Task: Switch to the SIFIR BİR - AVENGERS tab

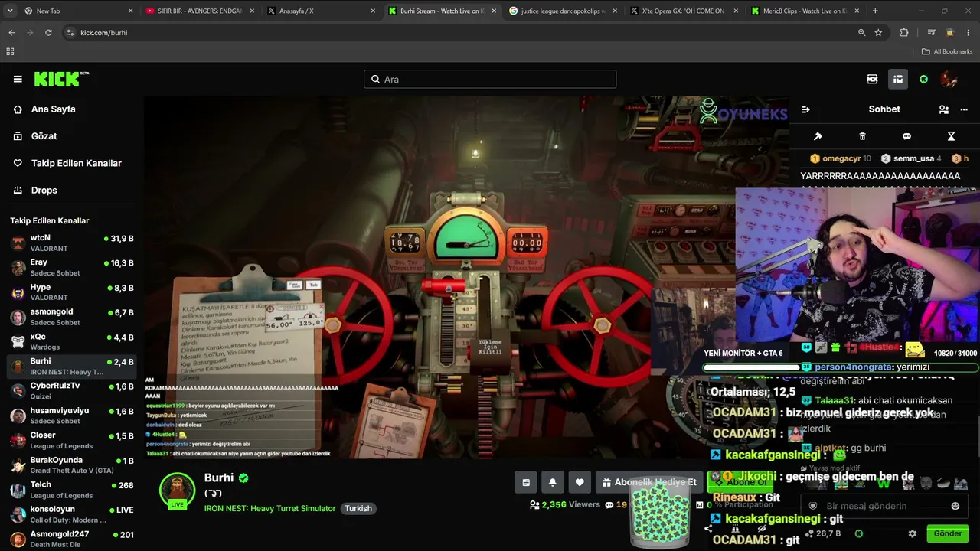Action: point(199,11)
